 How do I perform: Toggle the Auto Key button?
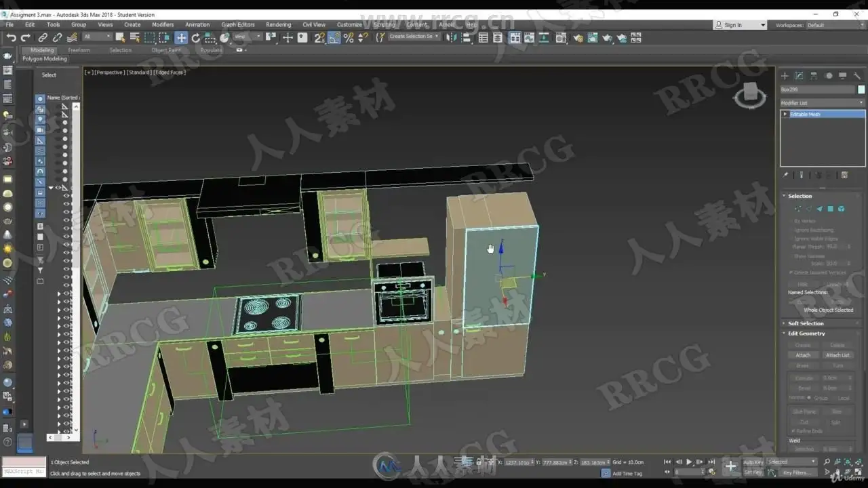click(753, 462)
